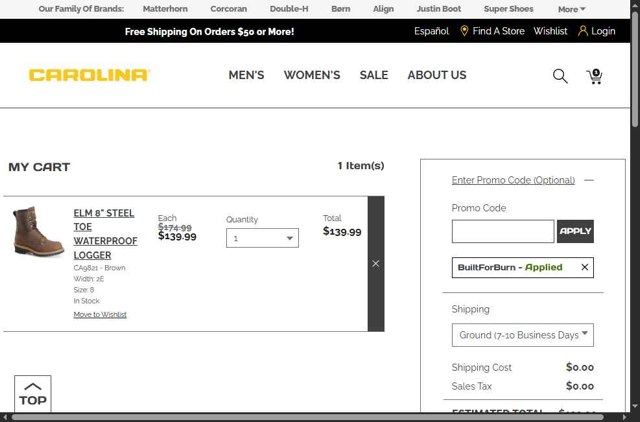Expand the More brands dropdown
640x422 pixels.
point(571,9)
